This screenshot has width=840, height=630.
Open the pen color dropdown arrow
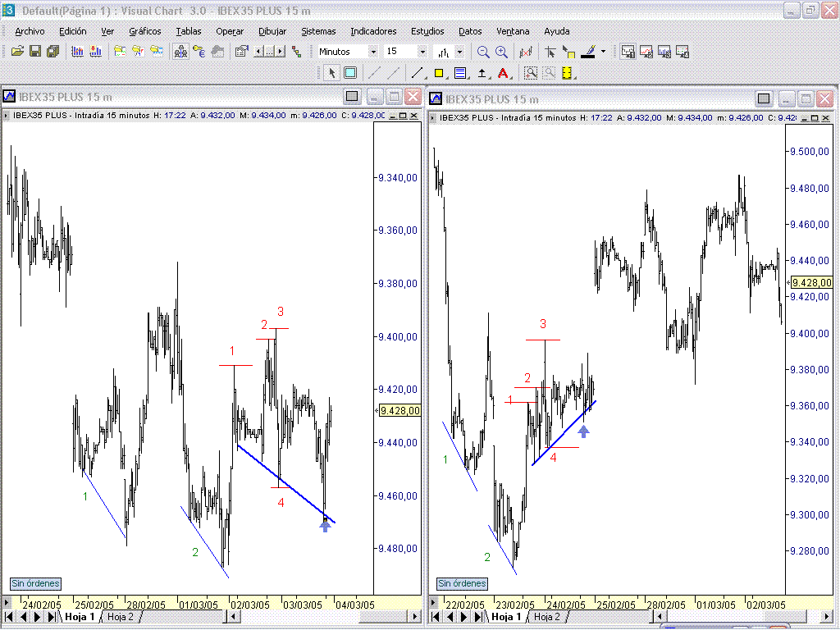[x=603, y=52]
